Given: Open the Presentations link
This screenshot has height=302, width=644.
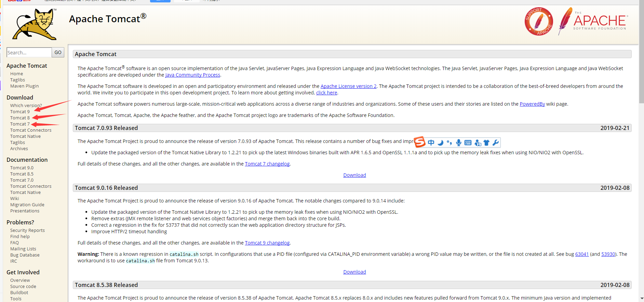Looking at the screenshot, I should tap(25, 211).
